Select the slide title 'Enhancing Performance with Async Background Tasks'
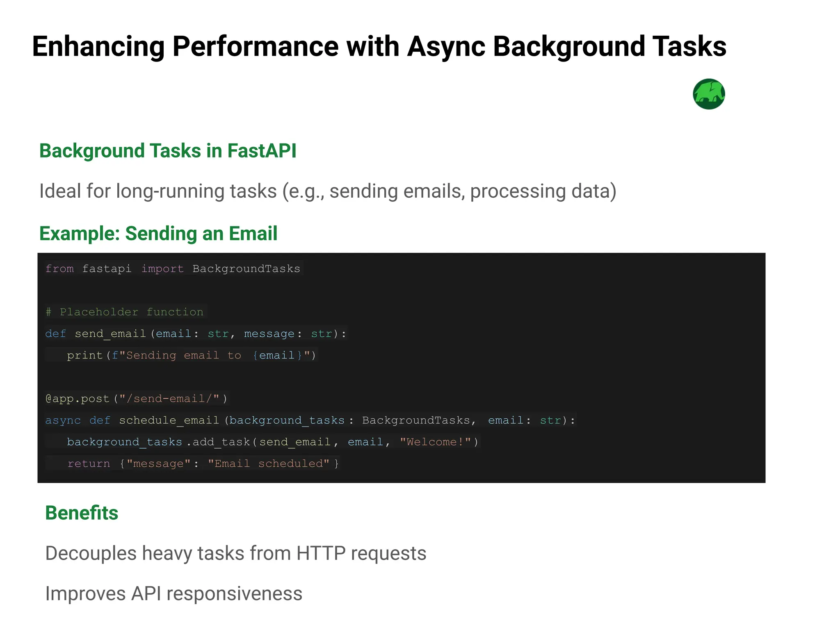Viewport: 840px width, 630px height. (379, 46)
